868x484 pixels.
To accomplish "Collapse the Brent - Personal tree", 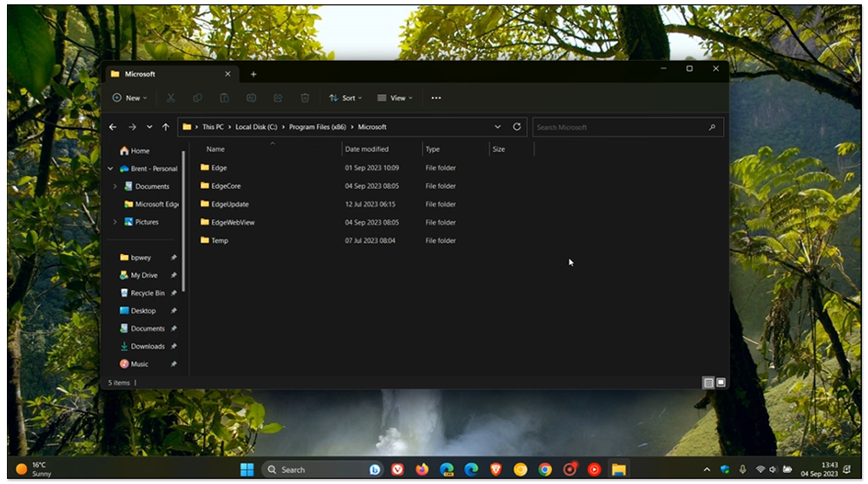I will click(x=110, y=169).
